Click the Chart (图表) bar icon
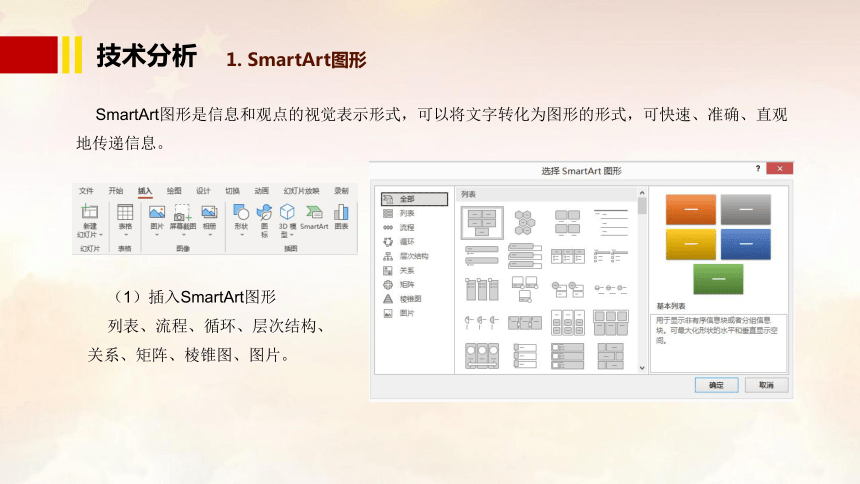Image resolution: width=860 pixels, height=484 pixels. 341,212
